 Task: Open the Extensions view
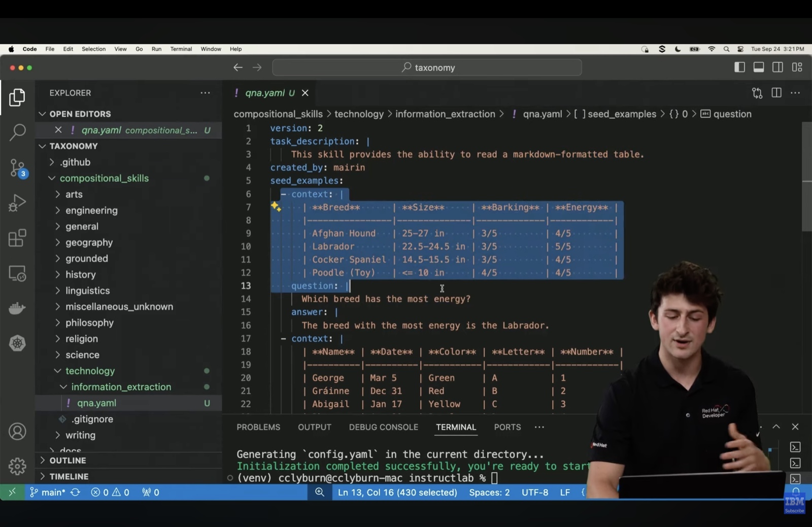click(x=17, y=238)
